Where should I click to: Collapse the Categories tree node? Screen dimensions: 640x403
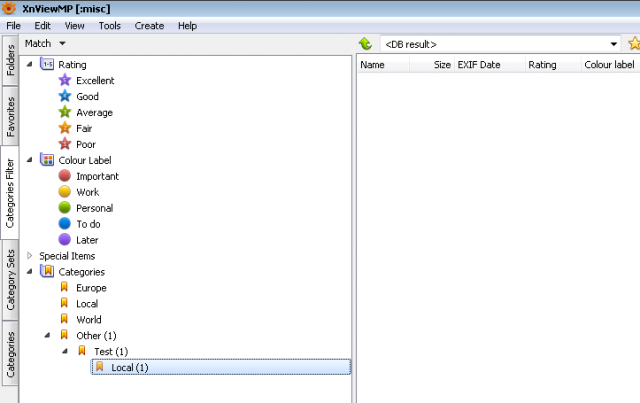click(x=29, y=272)
